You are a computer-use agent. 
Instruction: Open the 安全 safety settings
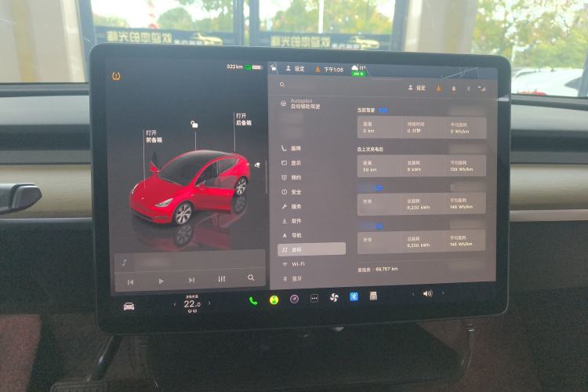tap(291, 192)
